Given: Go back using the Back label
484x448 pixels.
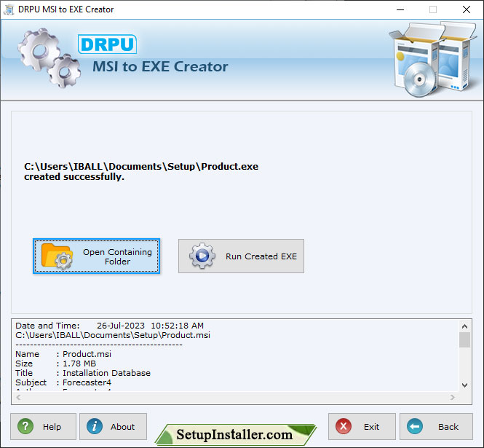Looking at the screenshot, I should pos(448,427).
